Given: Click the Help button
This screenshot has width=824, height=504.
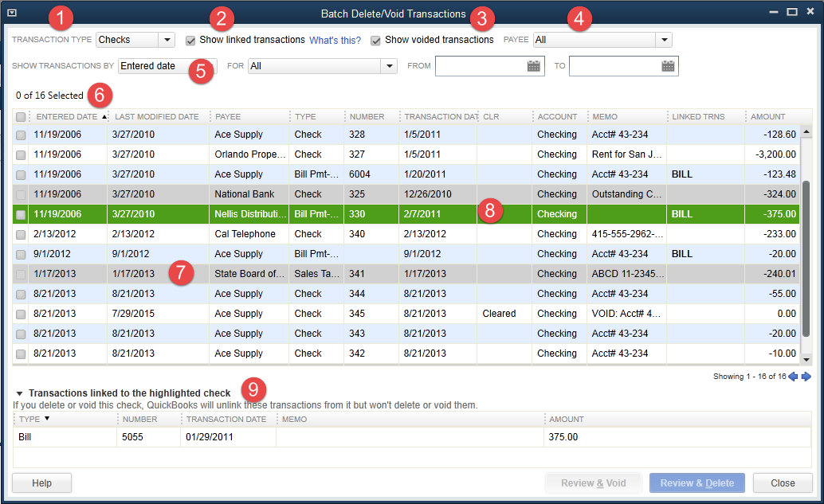Looking at the screenshot, I should 41,483.
